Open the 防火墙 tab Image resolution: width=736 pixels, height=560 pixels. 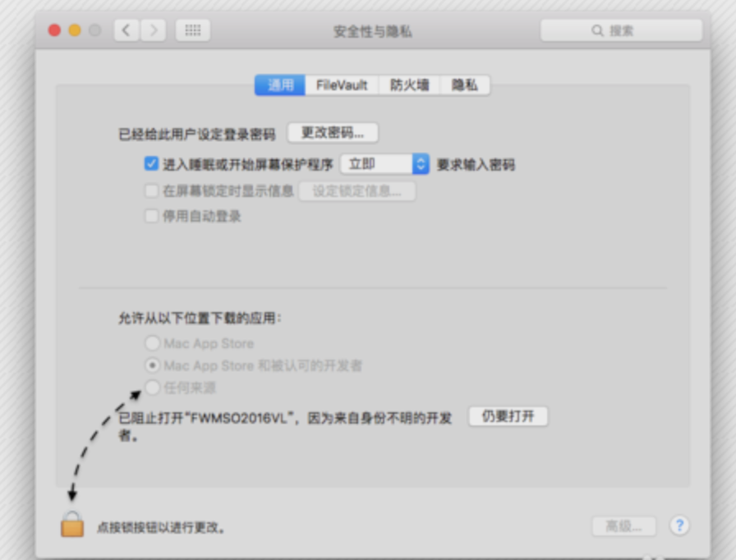click(409, 85)
